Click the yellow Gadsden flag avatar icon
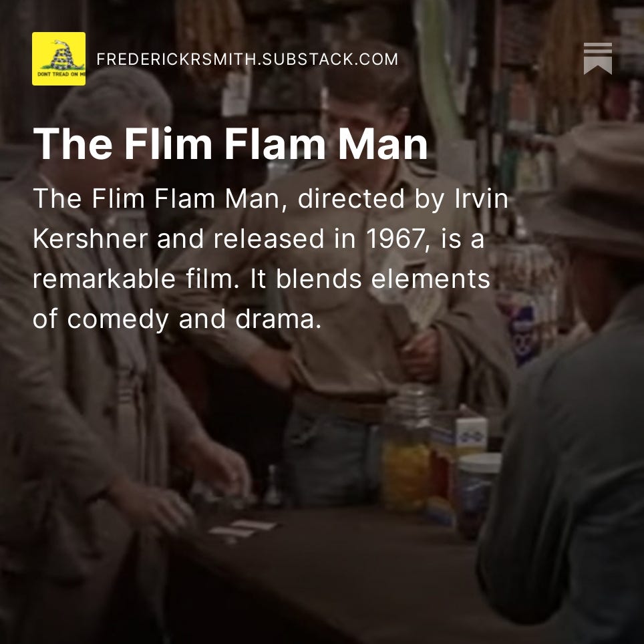The image size is (644, 644). [59, 59]
